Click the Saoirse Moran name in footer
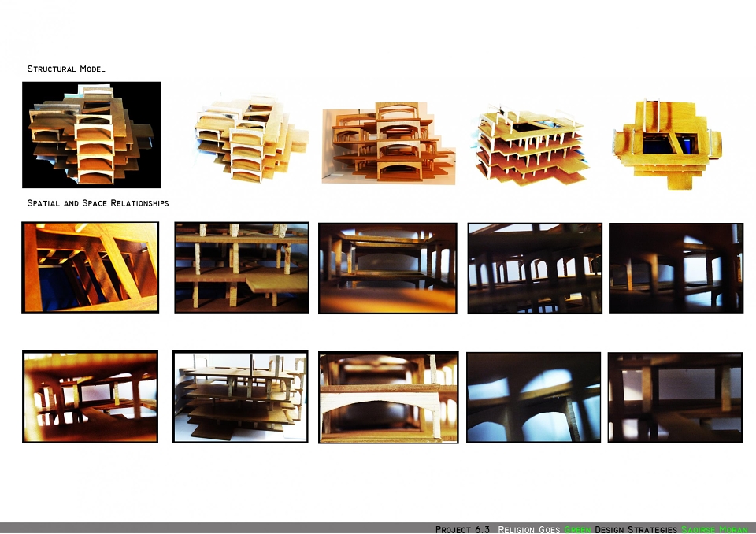The image size is (756, 534). [714, 529]
